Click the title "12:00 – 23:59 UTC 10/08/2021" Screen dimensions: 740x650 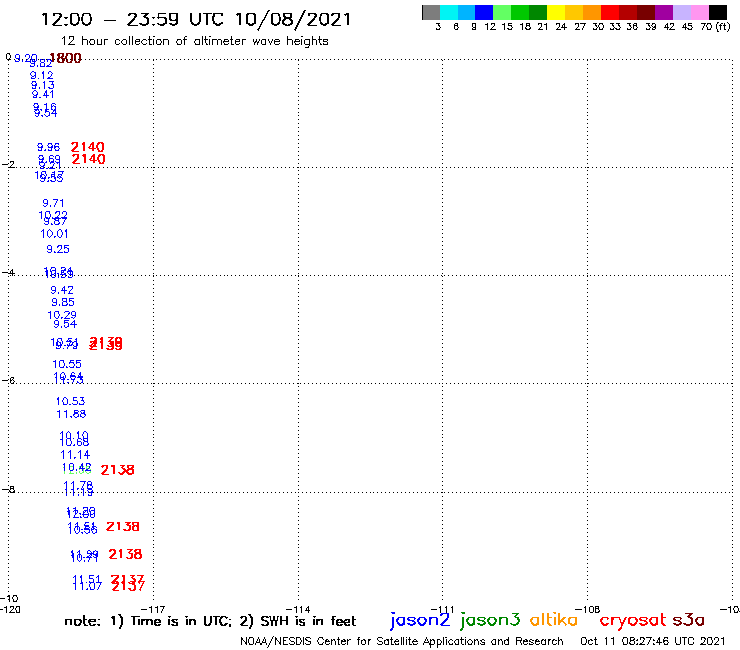tap(196, 19)
